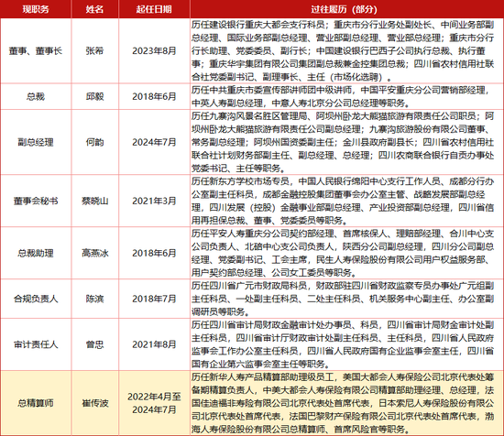Select the 董事会秘书 position cell
Screen dimensions: 504x436
[x=36, y=201]
